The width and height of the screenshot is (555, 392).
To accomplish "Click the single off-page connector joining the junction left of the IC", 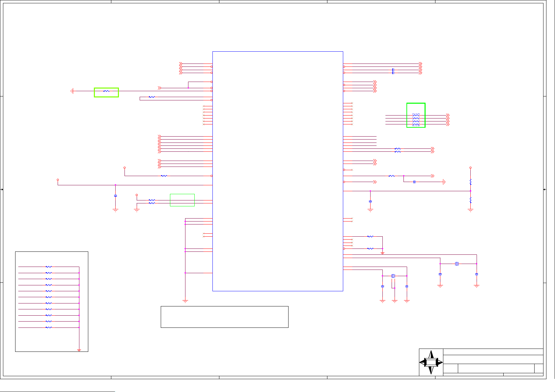I will (159, 88).
